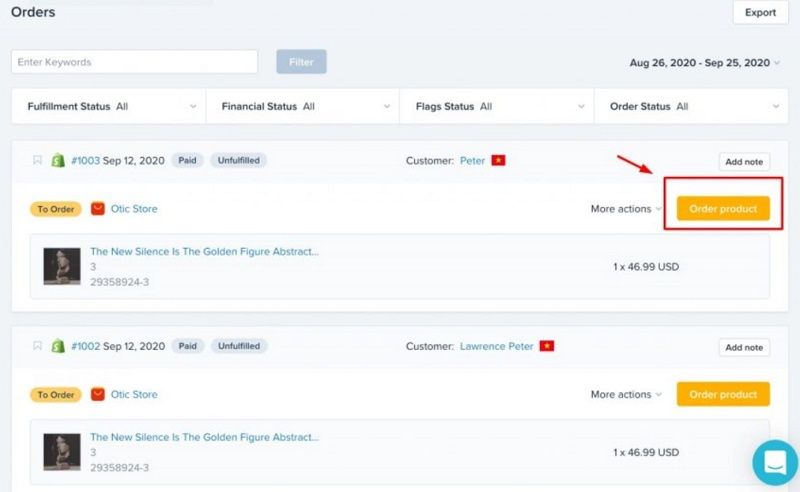Expand Fulfillment Status filter dropdown
This screenshot has width=800, height=492.
(109, 106)
